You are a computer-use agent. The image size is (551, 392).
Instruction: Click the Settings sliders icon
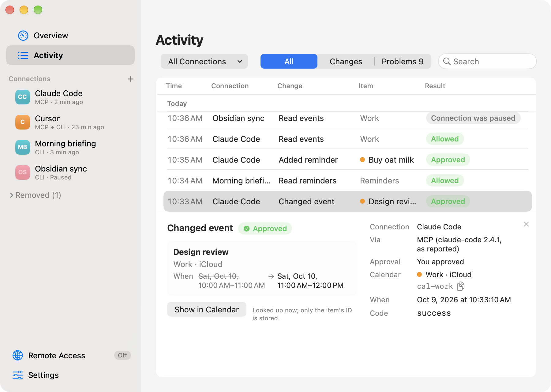18,375
